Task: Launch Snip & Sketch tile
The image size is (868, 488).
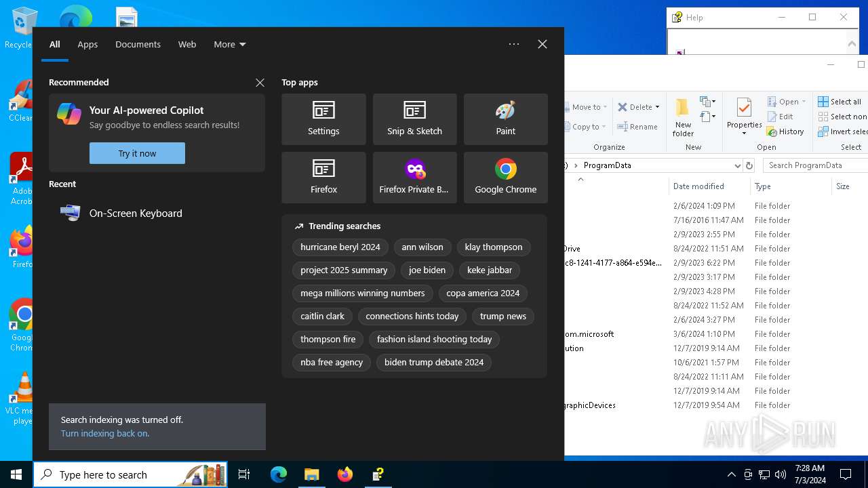Action: click(x=414, y=119)
